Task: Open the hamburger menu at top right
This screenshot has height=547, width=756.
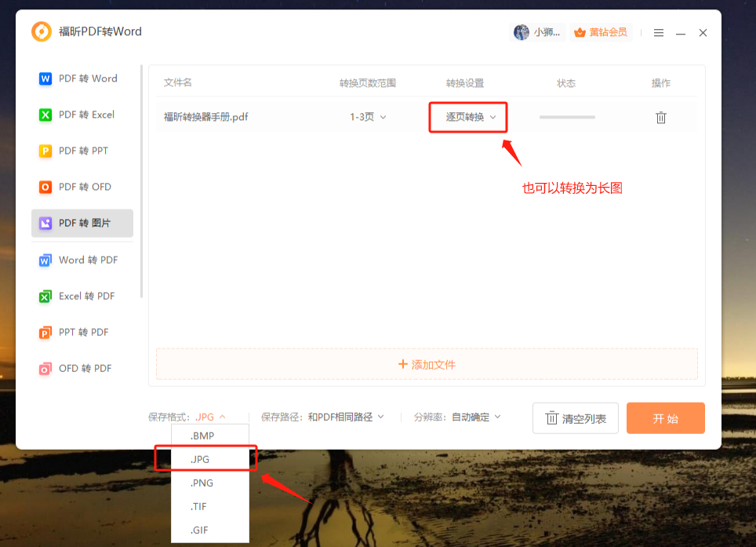Action: click(x=658, y=32)
